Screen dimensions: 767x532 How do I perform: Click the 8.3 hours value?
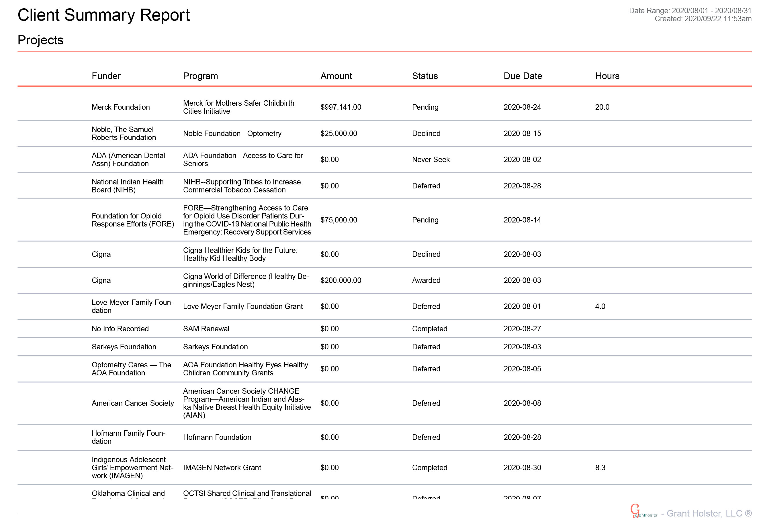[600, 468]
